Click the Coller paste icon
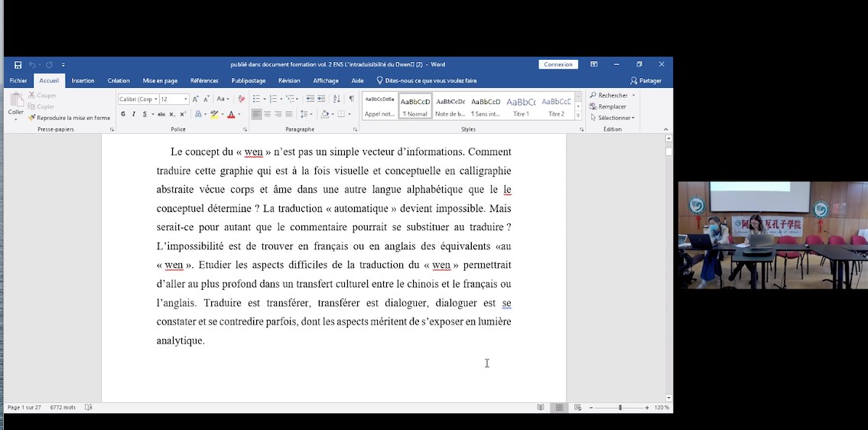 click(16, 101)
